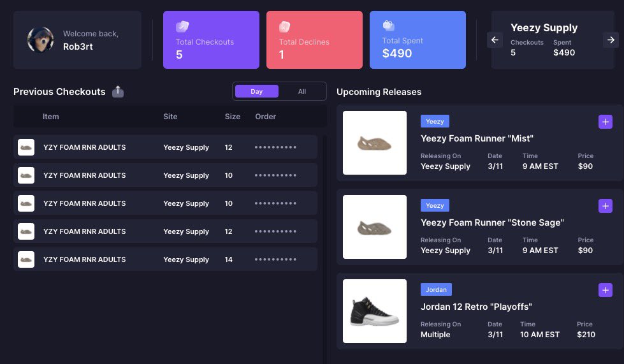This screenshot has width=624, height=364.
Task: Click the size 14 checkout row thumbnail
Action: click(26, 259)
